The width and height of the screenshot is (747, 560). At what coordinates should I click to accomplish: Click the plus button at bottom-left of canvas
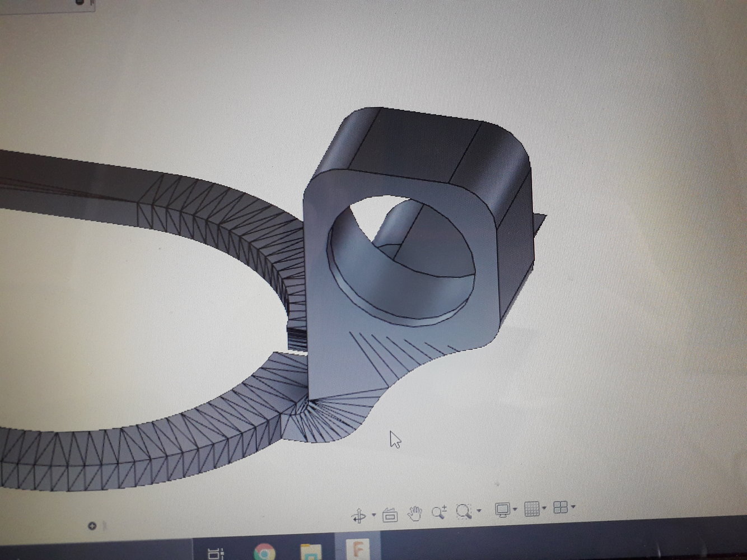tap(92, 526)
